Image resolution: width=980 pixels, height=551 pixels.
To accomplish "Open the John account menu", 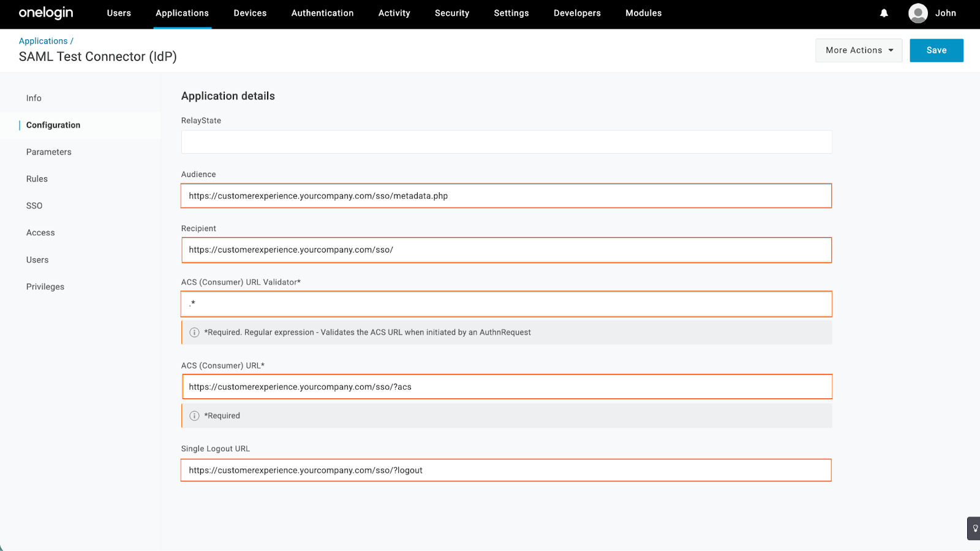I will tap(946, 13).
